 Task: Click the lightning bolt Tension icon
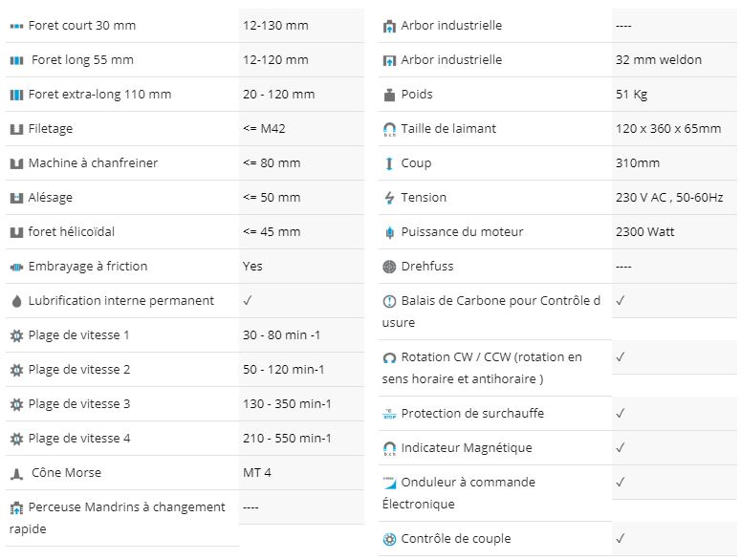389,198
